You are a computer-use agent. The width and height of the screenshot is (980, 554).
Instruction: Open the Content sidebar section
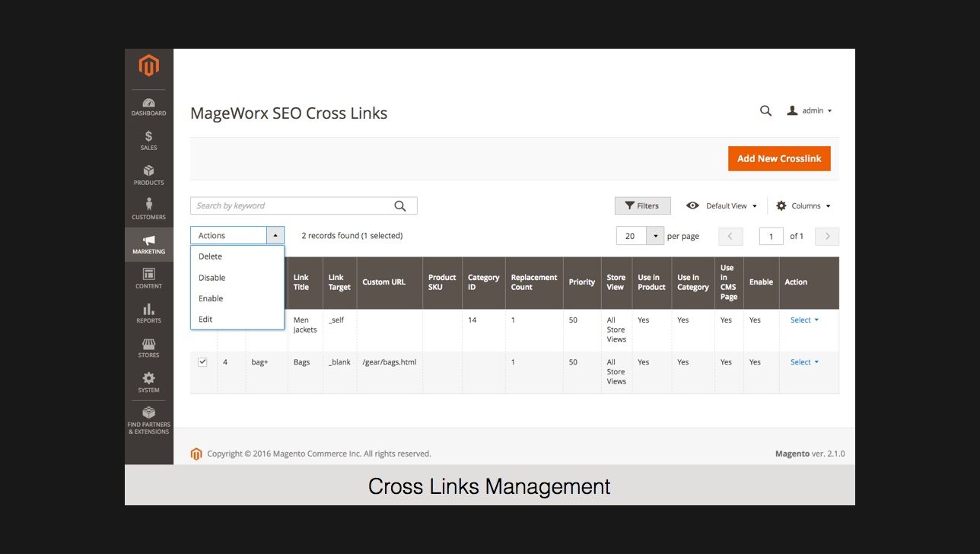(x=149, y=279)
